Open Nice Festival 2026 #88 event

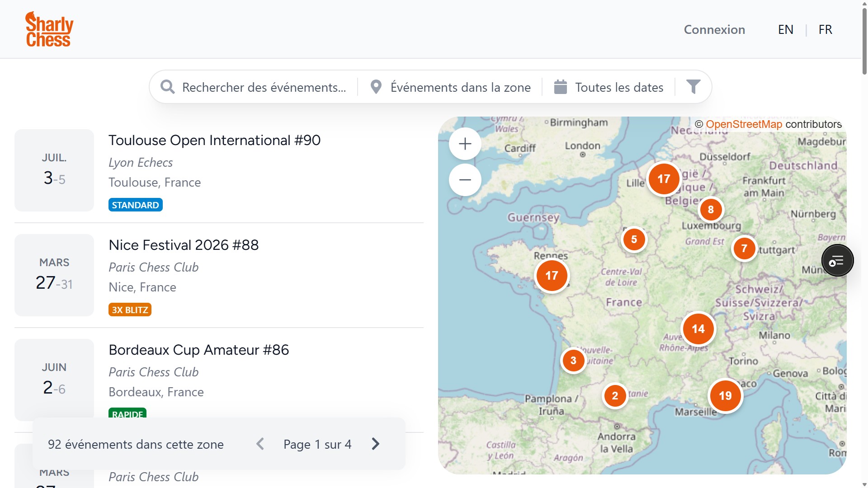184,245
